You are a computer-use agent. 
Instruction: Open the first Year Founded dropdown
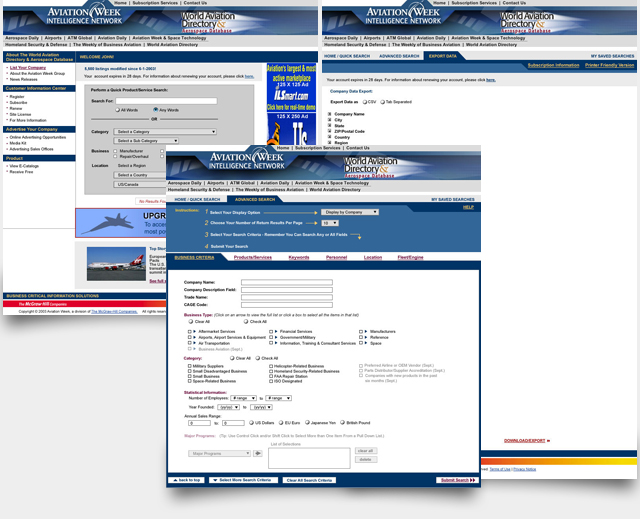(228, 407)
